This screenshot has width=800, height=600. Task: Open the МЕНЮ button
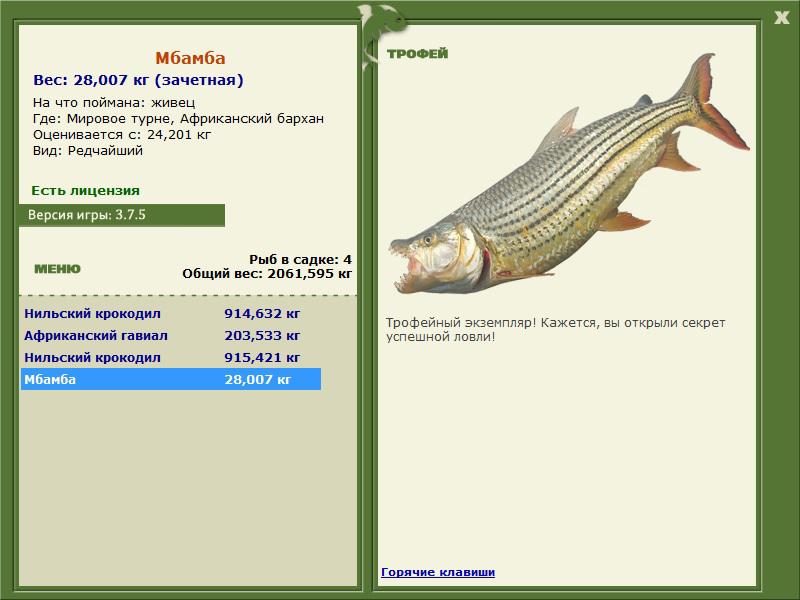point(57,269)
